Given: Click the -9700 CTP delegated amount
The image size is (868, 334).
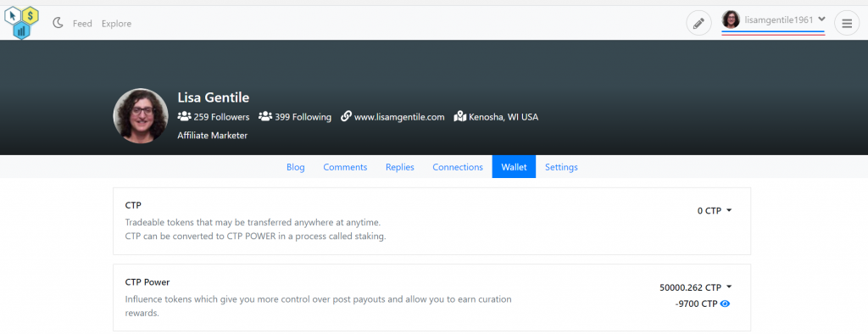Looking at the screenshot, I should 697,303.
